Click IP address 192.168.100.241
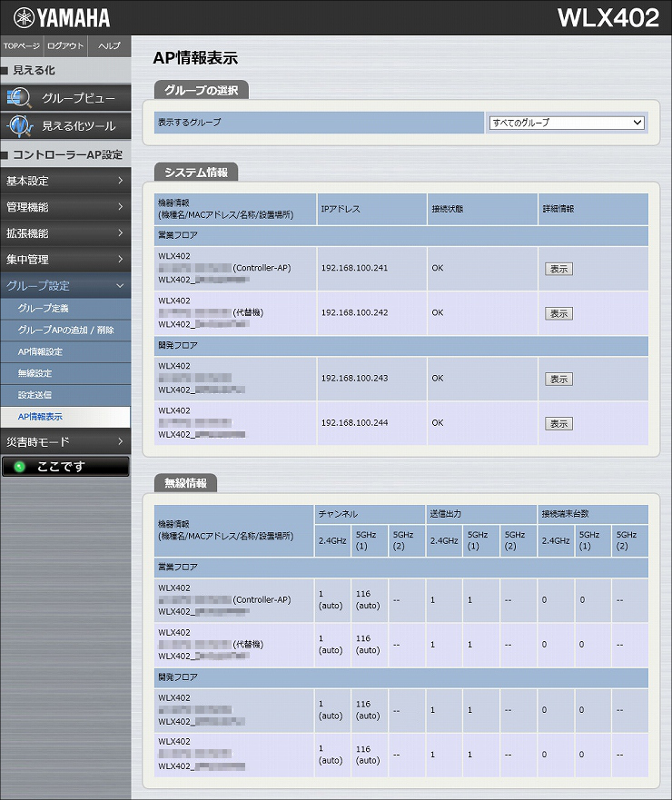Image resolution: width=672 pixels, height=800 pixels. 354,268
